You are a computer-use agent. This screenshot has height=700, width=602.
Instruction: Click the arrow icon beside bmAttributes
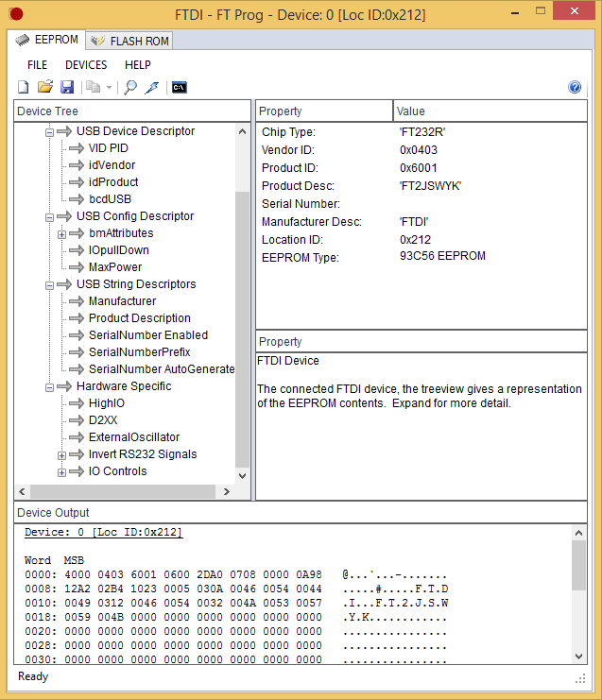tap(77, 233)
